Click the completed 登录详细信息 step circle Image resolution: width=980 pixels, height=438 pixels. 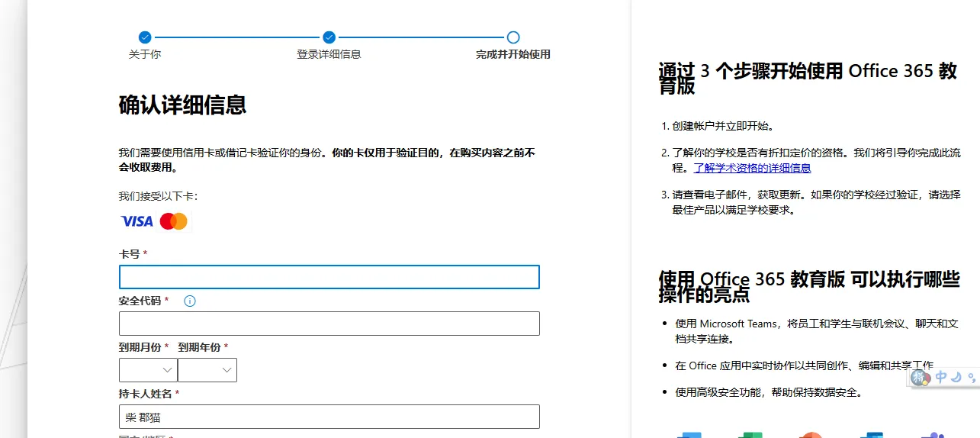click(x=329, y=37)
